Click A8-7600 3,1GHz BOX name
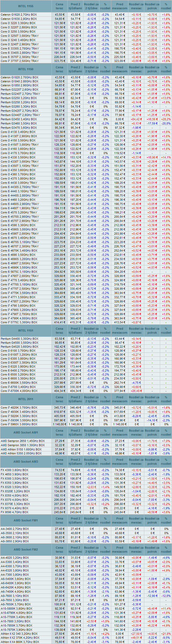Screen dimensions: 172x644 click(x=15, y=596)
